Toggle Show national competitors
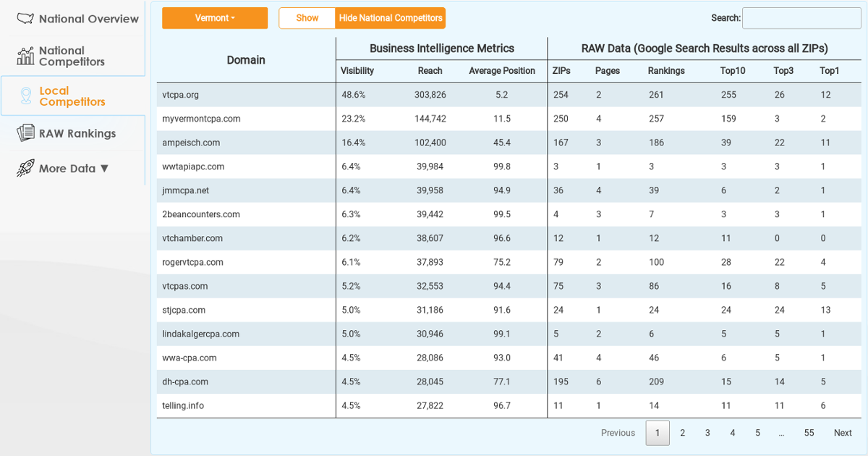The image size is (868, 456). (x=307, y=18)
